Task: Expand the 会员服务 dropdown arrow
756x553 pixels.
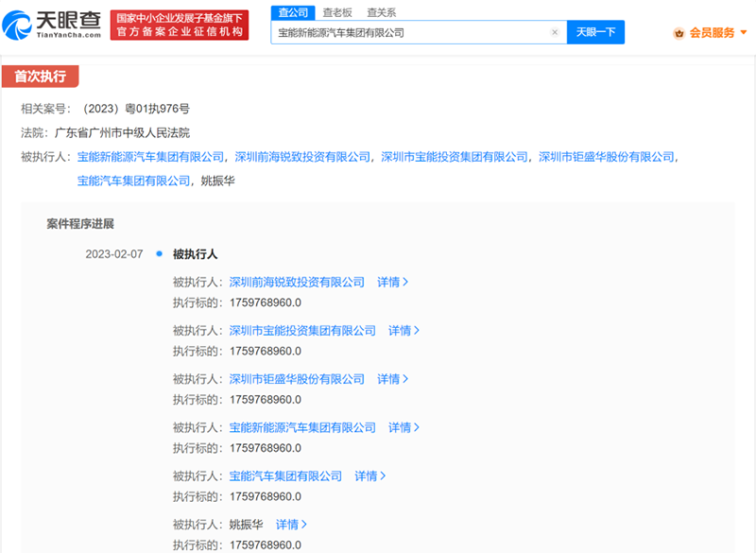Action: 744,32
